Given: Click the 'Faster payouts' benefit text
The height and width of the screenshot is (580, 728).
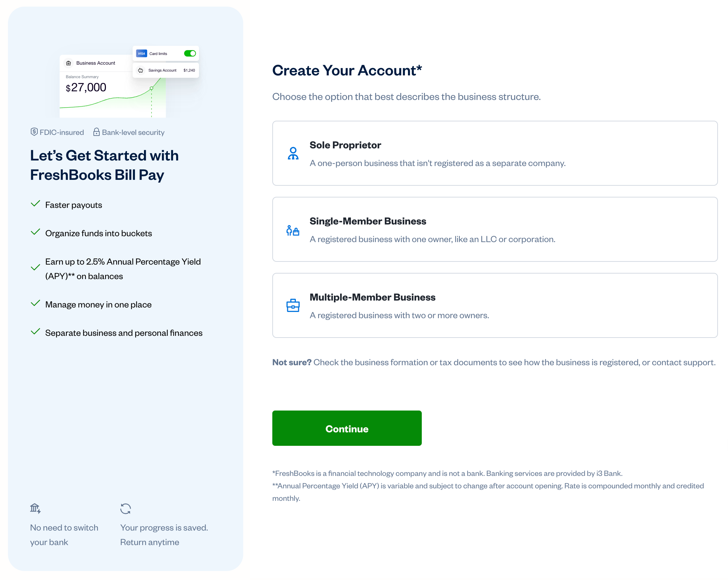Looking at the screenshot, I should tap(74, 205).
